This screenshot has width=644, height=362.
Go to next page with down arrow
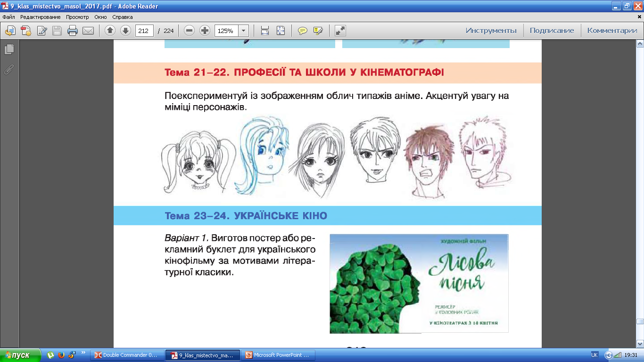click(x=125, y=31)
